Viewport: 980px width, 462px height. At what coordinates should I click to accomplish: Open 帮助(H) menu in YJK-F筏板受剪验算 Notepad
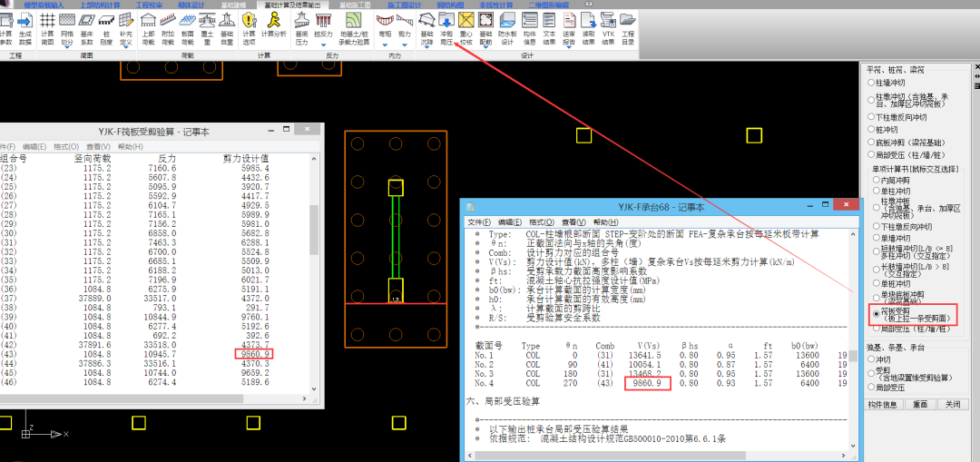coord(130,146)
